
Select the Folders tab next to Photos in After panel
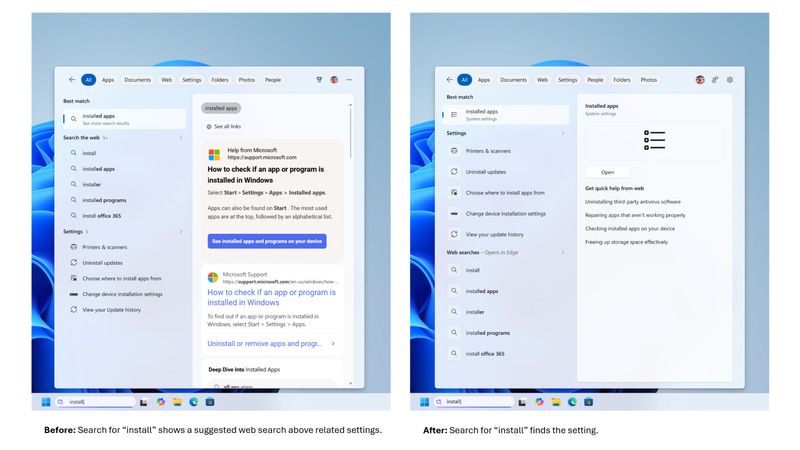click(621, 80)
